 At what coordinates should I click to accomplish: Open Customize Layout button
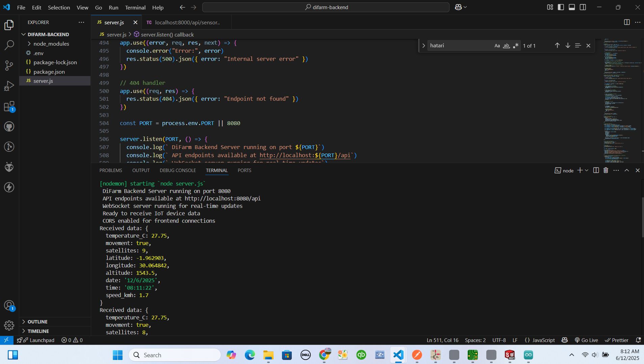pyautogui.click(x=550, y=7)
